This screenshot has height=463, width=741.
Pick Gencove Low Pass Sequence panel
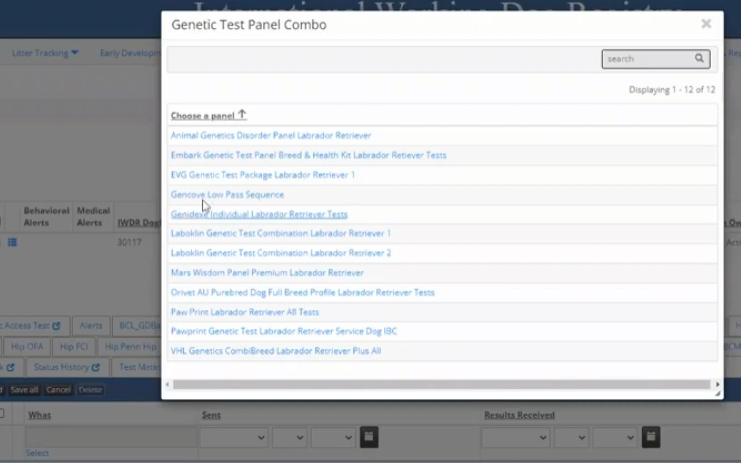point(227,195)
